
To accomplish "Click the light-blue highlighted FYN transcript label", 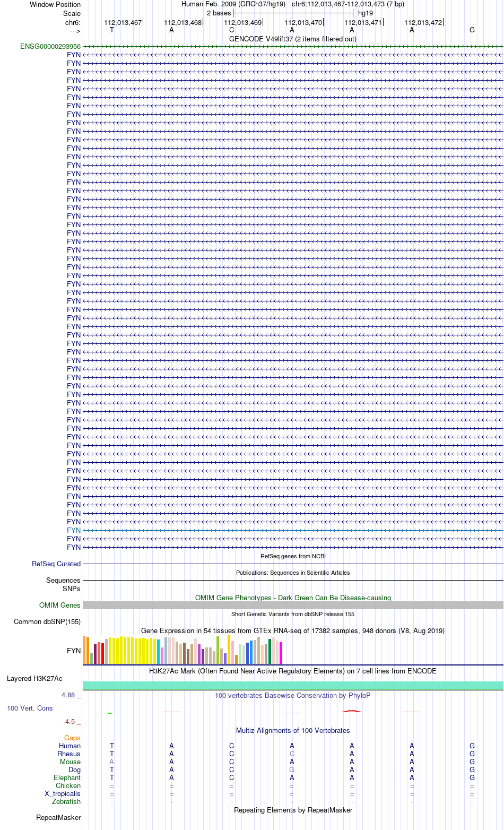I will tap(74, 531).
